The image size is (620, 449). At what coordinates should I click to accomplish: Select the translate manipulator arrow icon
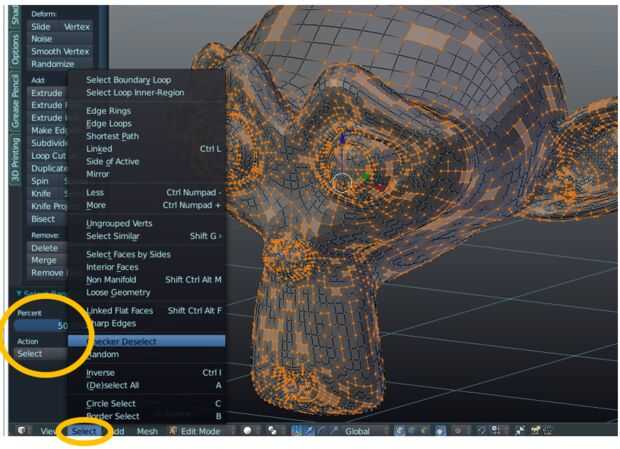[x=309, y=430]
